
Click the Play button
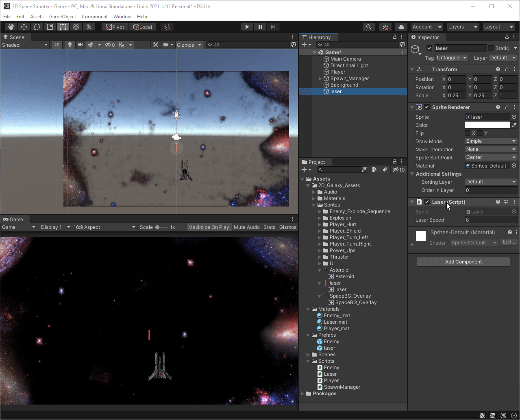[x=247, y=27]
